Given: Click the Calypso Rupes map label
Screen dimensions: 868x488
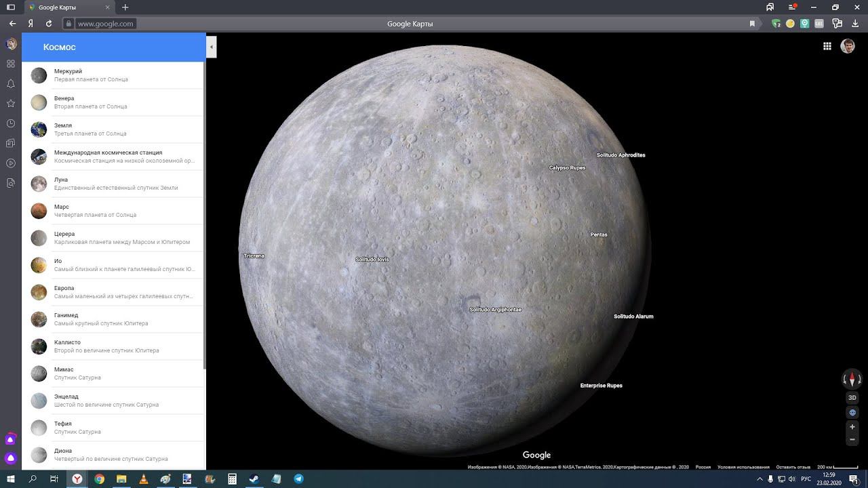Looking at the screenshot, I should (x=567, y=168).
